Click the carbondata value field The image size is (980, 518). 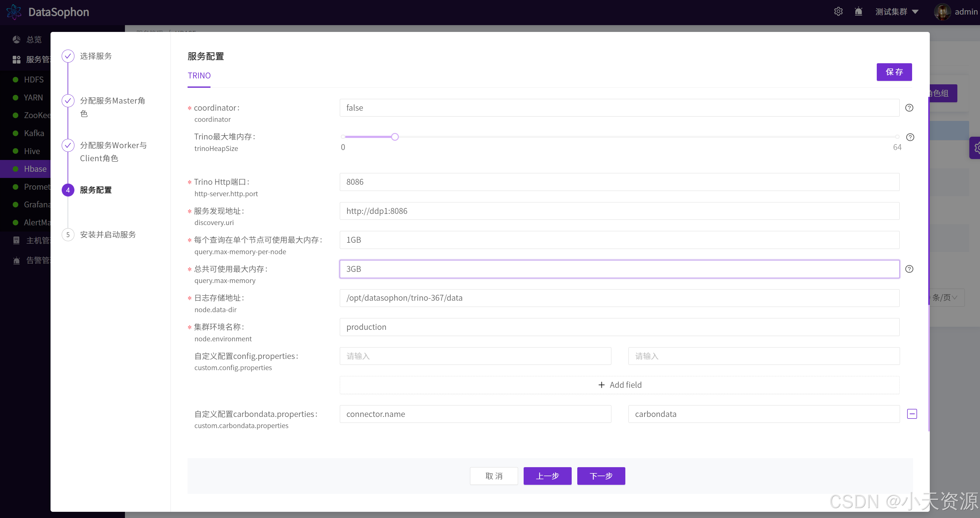click(x=764, y=414)
